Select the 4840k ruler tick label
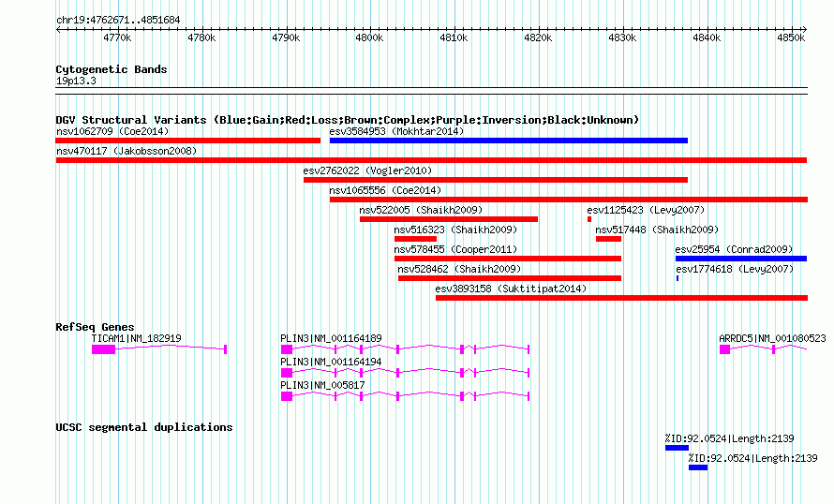The height and width of the screenshot is (504, 834). pyautogui.click(x=707, y=37)
